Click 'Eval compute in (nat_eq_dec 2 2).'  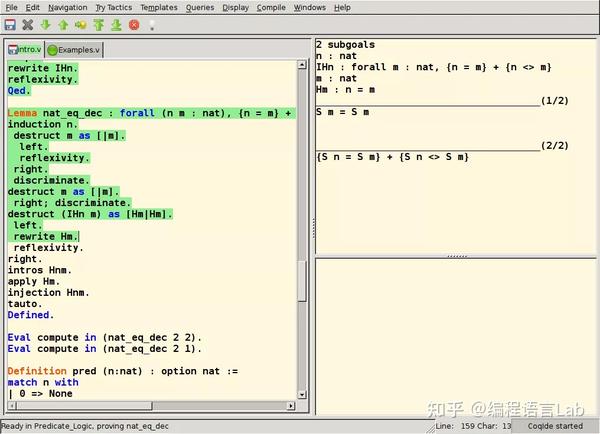104,338
